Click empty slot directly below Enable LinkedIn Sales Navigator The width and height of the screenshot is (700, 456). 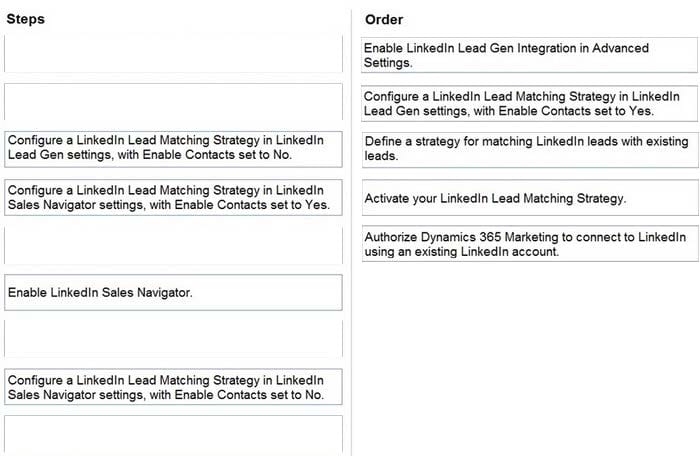[173, 340]
